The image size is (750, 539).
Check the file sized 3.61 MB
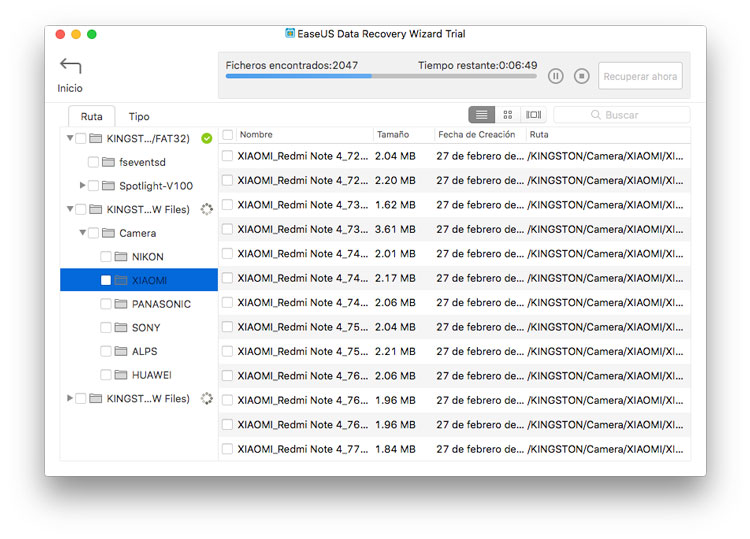pyautogui.click(x=228, y=229)
